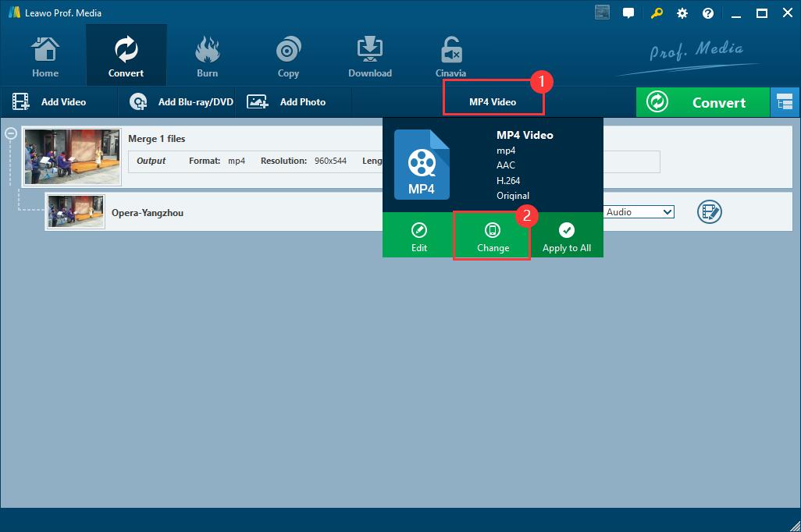Screen dimensions: 801x532
Task: Switch to the Burn module
Action: [x=207, y=58]
